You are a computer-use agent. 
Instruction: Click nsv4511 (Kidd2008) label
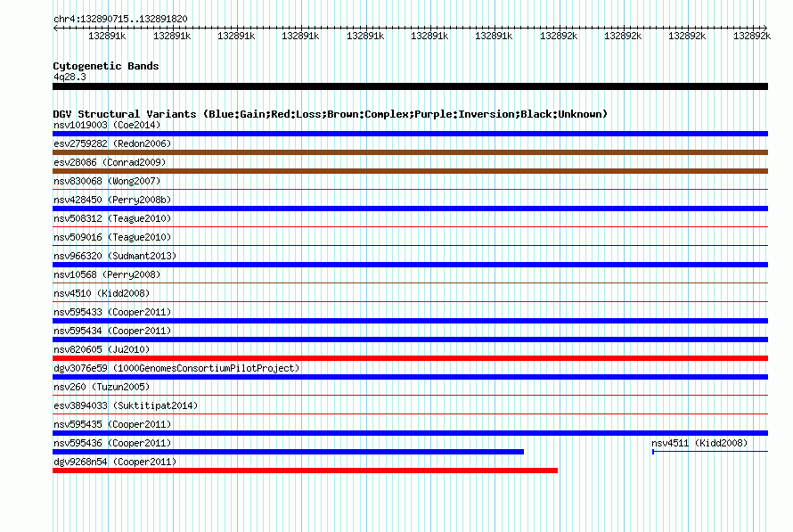point(699,443)
